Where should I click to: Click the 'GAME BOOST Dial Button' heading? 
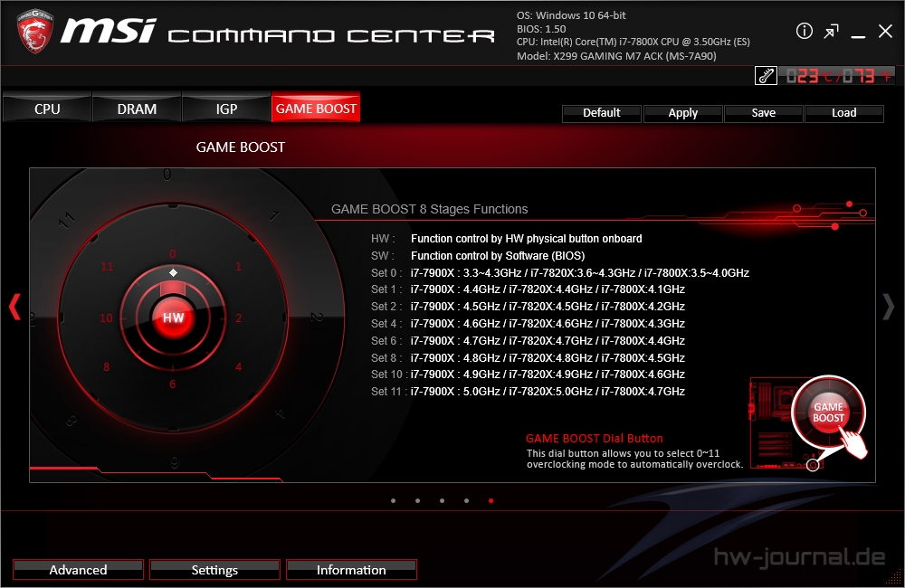(x=595, y=439)
